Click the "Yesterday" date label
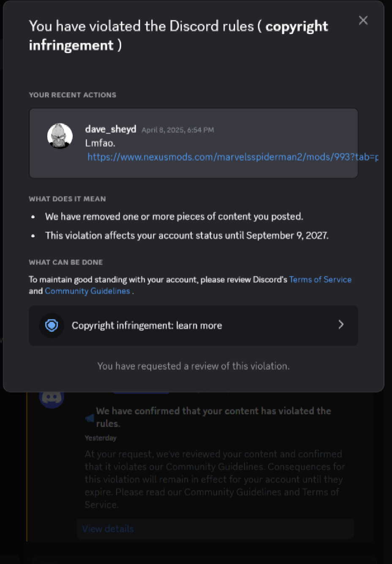The width and height of the screenshot is (392, 564). (101, 438)
